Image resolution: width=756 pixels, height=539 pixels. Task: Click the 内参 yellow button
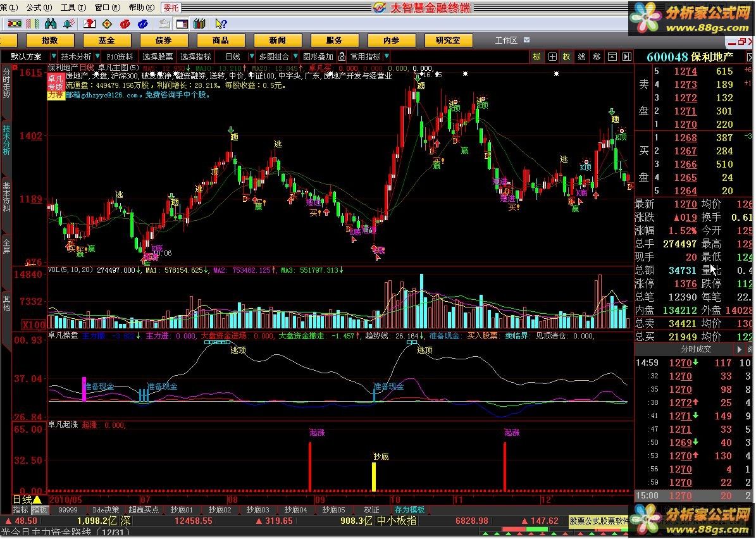[391, 40]
